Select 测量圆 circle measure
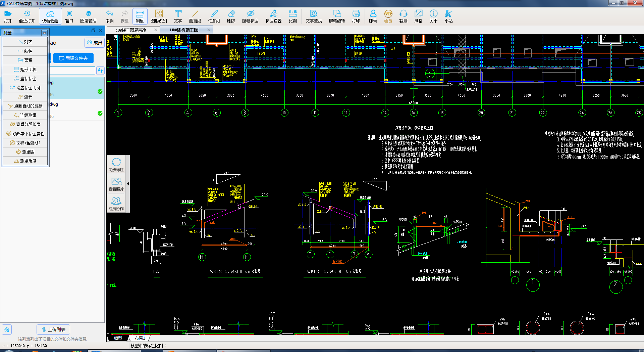Viewport: 644px width, 352px height. 25,152
